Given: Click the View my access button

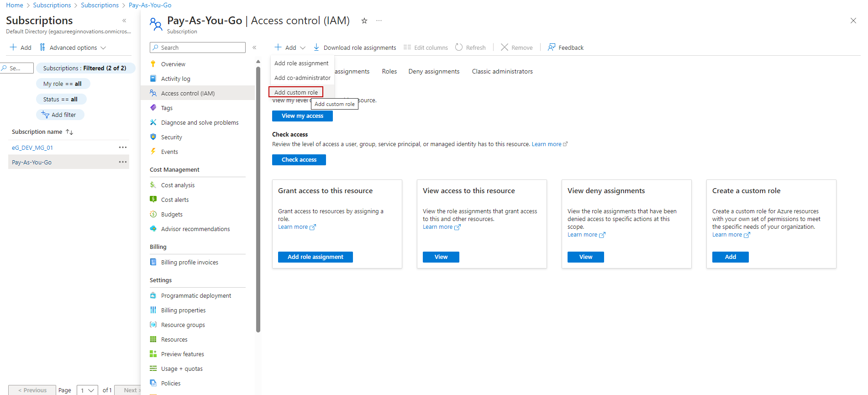Looking at the screenshot, I should (302, 116).
